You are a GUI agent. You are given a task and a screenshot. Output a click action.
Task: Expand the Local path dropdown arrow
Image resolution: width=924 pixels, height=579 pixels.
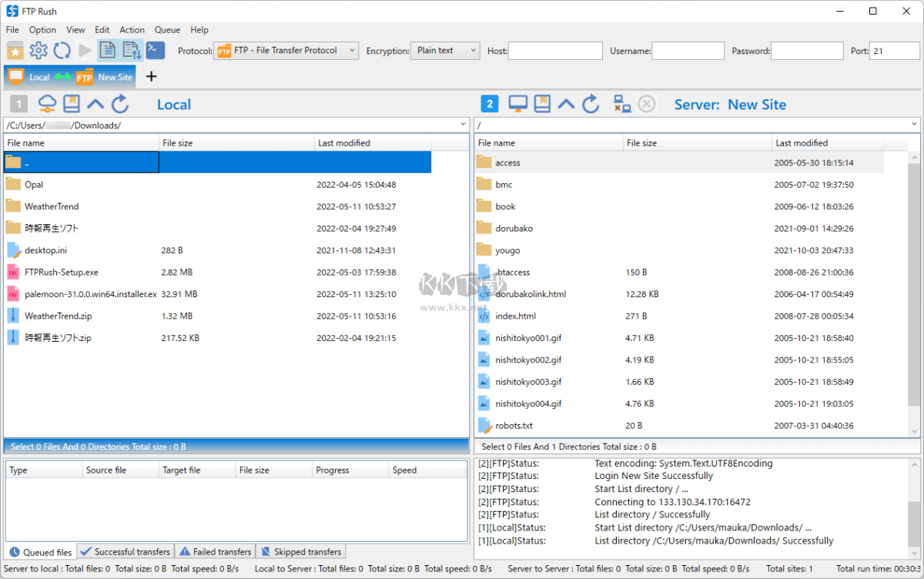[463, 125]
